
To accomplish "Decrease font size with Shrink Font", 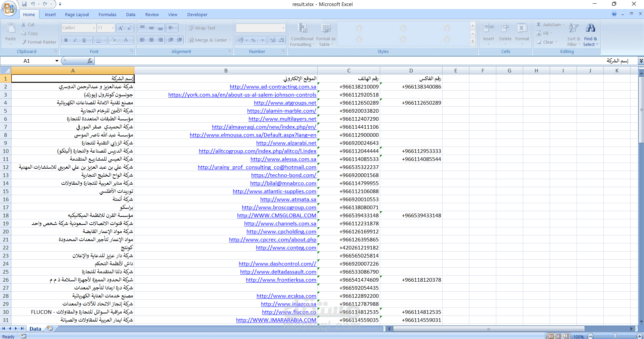I will (x=130, y=28).
